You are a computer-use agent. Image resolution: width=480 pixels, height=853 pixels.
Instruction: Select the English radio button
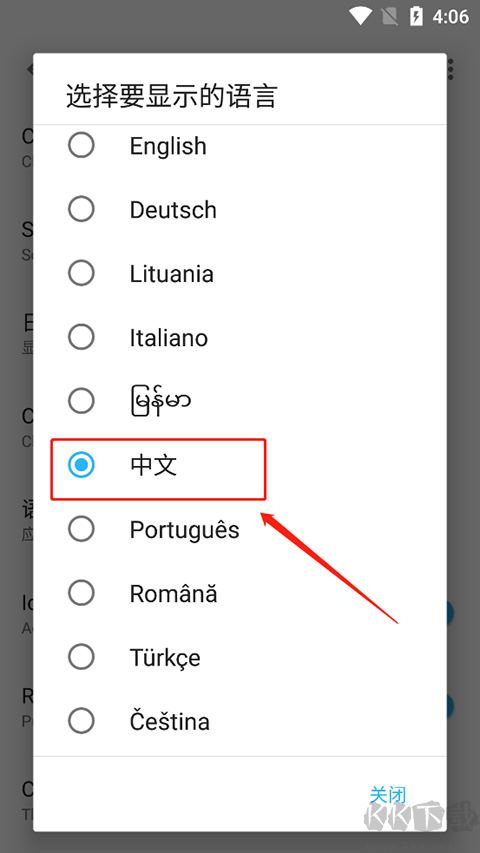(x=81, y=145)
